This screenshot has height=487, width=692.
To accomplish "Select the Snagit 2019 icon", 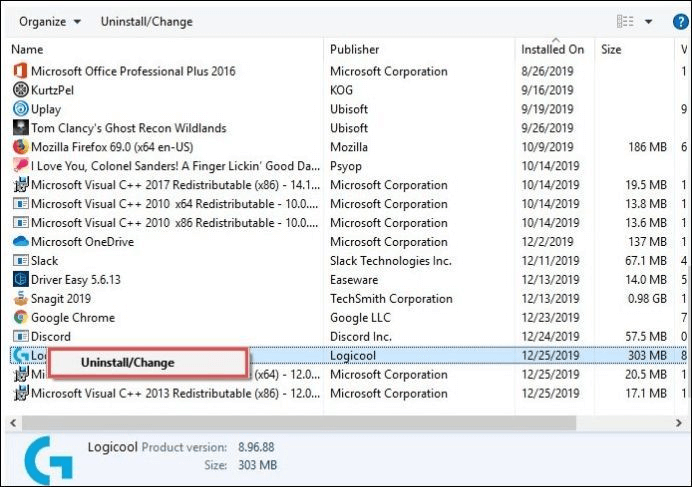I will click(20, 299).
